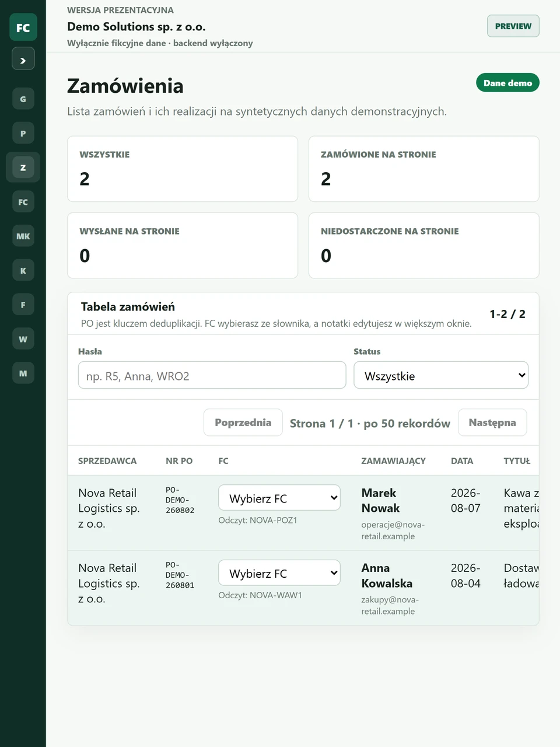560x747 pixels.
Task: Focus the Hasła search field
Action: coord(212,375)
